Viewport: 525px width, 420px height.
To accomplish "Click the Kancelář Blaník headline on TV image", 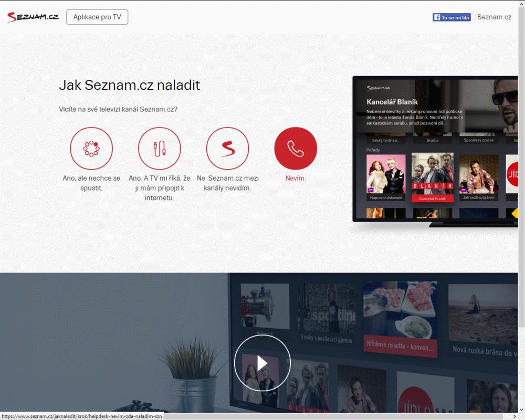I will point(392,102).
